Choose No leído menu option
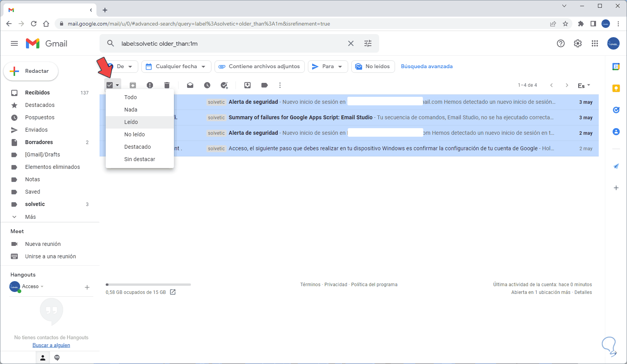 pos(140,134)
